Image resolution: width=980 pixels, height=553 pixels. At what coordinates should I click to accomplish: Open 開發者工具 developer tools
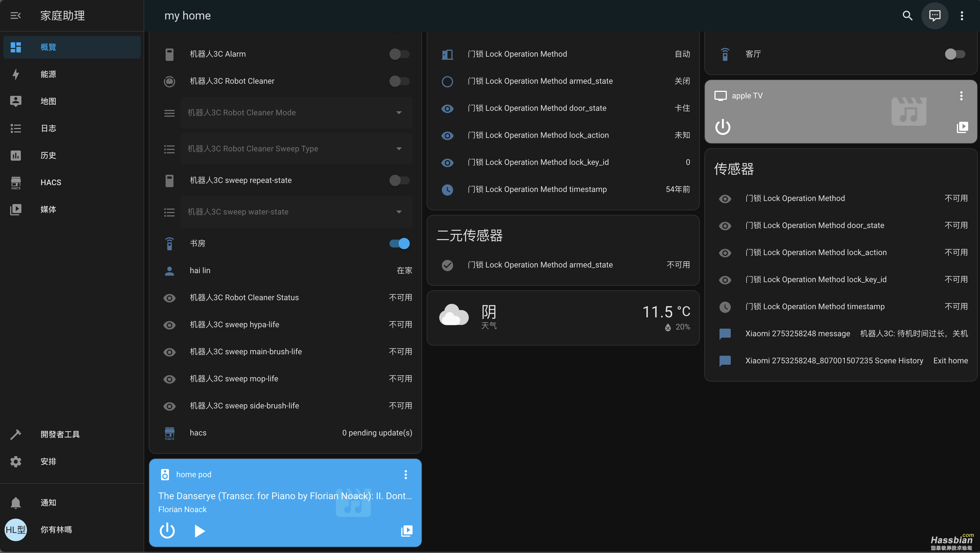(x=72, y=435)
